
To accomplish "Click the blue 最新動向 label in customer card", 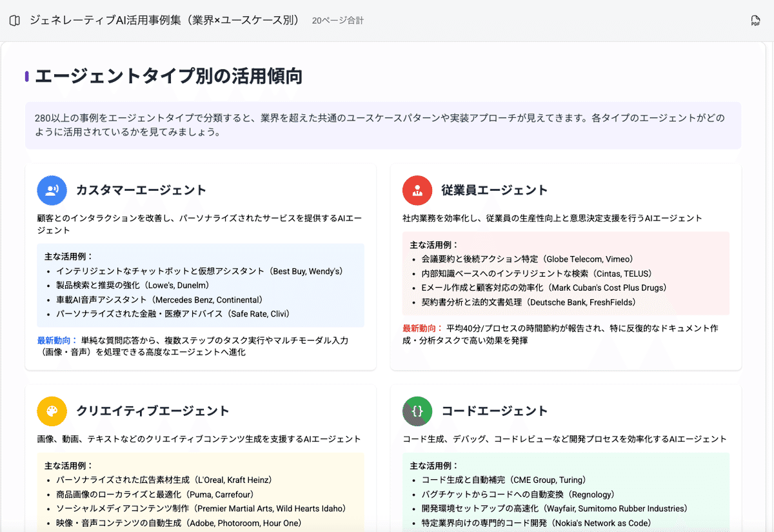I will point(57,340).
